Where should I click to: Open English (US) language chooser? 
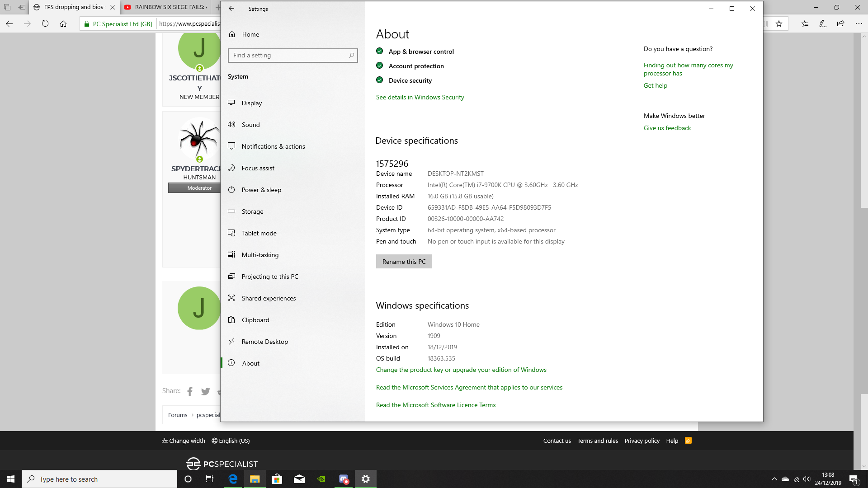tap(231, 441)
